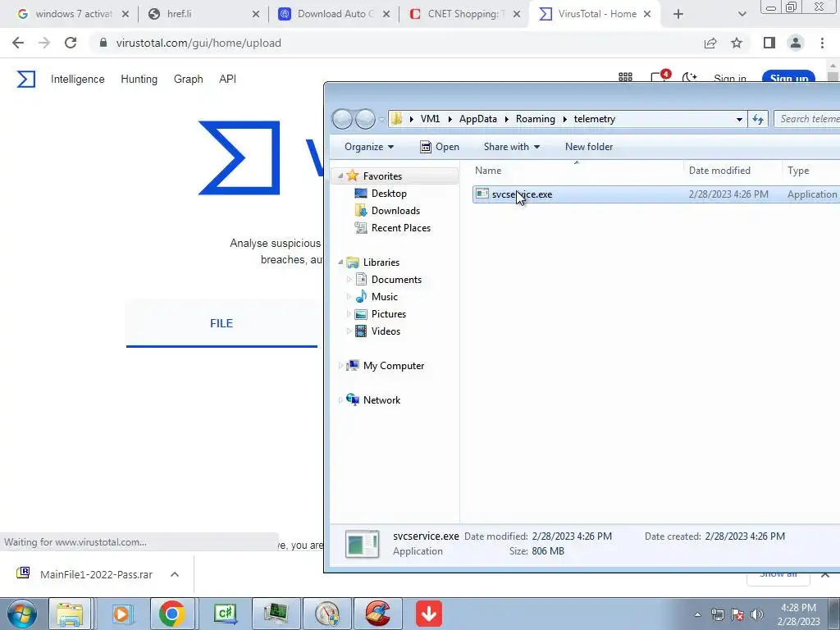Toggle VirusTotal dark mode moon icon
840x630 pixels.
pos(689,77)
